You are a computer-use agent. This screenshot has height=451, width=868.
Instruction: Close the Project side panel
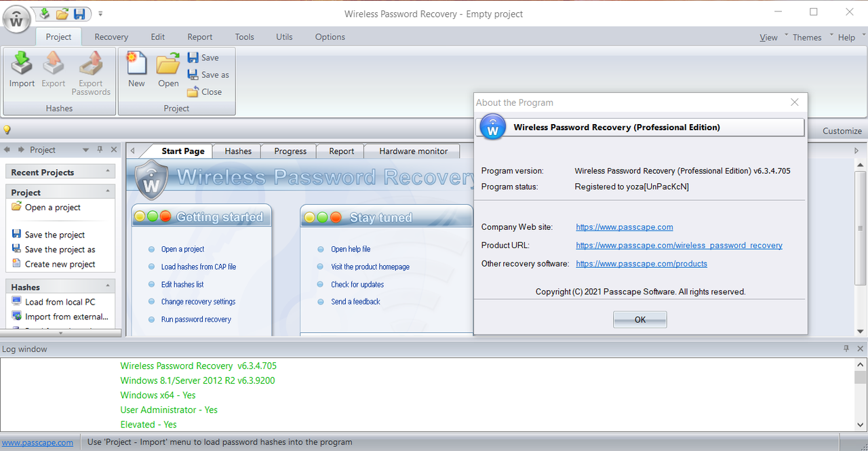point(114,150)
